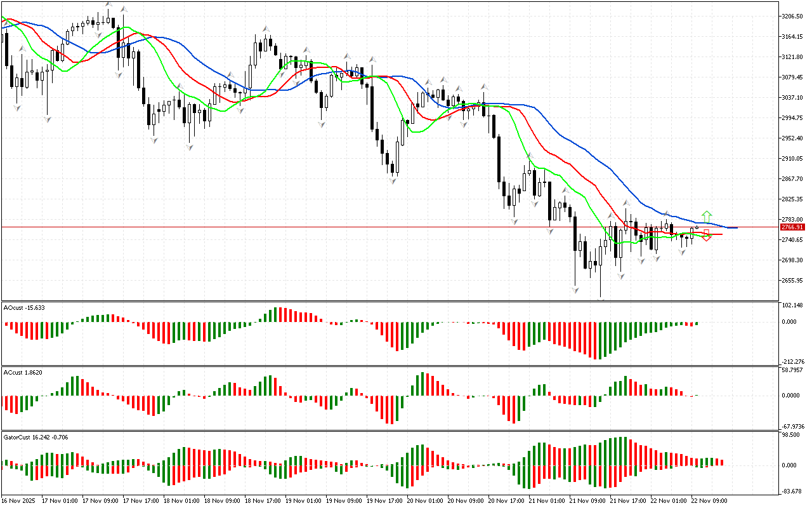
Task: Select the ACcust 1.8620 indicator label
Action: click(23, 372)
